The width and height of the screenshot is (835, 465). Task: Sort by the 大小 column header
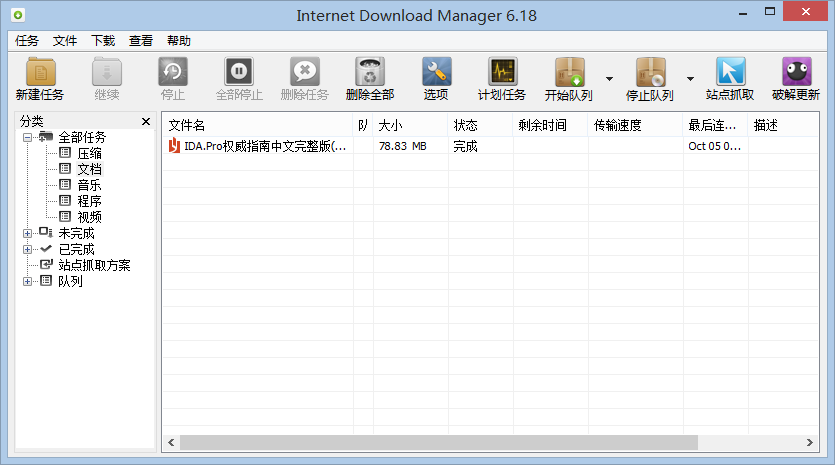click(410, 125)
